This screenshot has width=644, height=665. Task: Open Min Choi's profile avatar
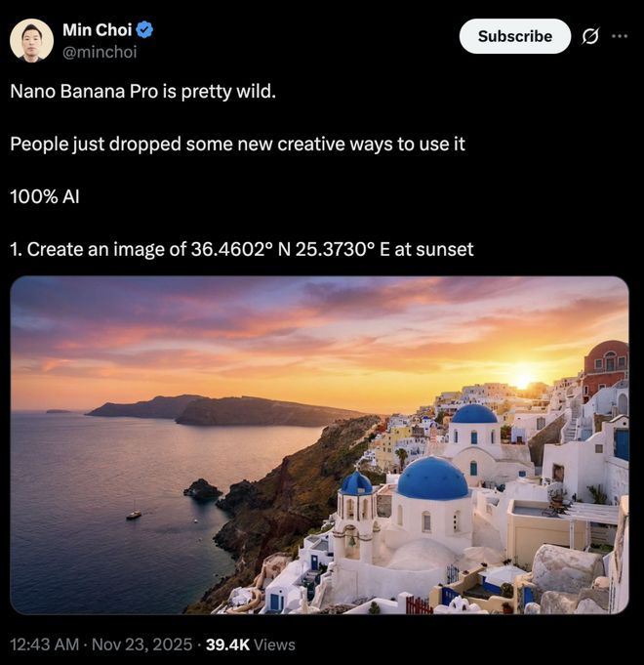point(31,40)
